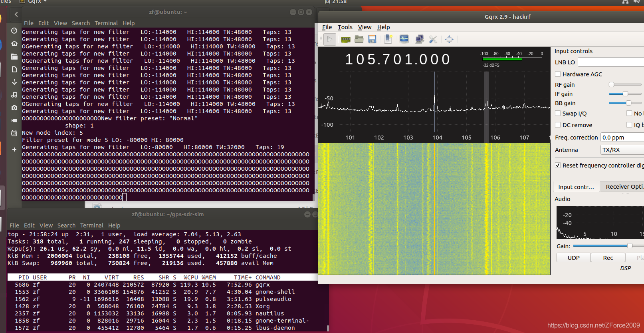Screen dimensions: 644x333
Task: Open the Antenna TX/RX dropdown
Action: click(622, 150)
